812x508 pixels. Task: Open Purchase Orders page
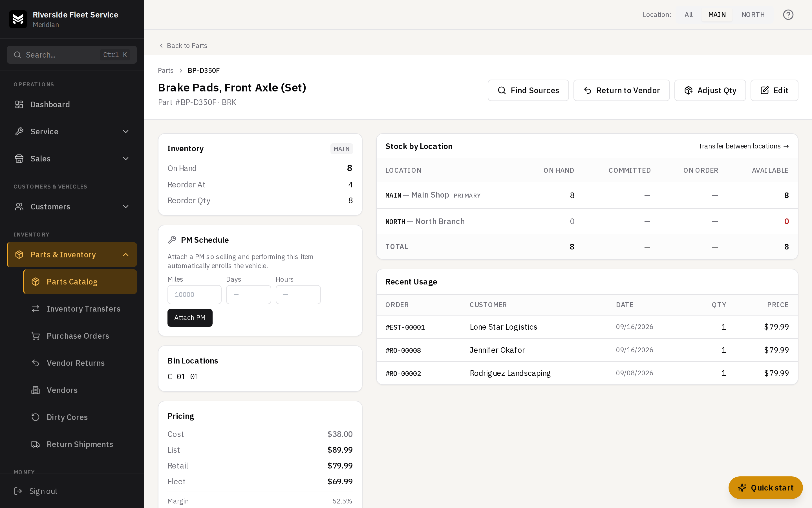(80, 336)
